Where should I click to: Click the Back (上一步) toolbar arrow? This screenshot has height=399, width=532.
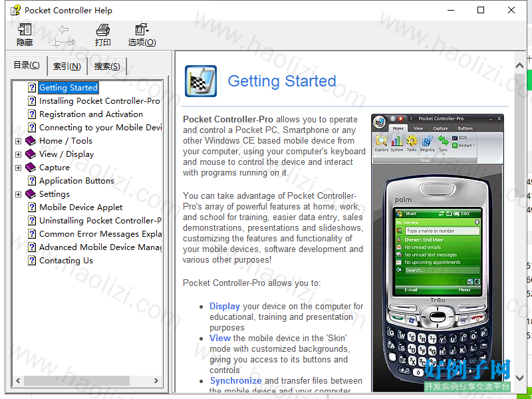63,29
